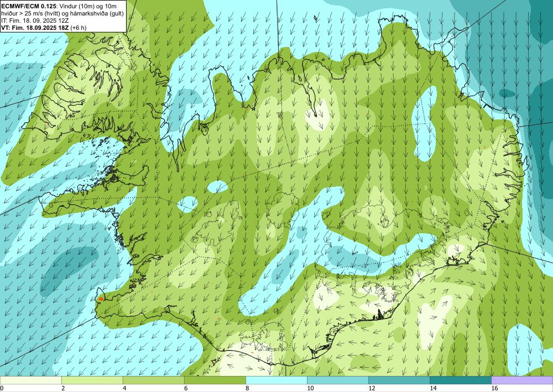553x392 pixels.
Task: Click the 8–10 m/s light cyan legend swatch
Action: [276, 380]
